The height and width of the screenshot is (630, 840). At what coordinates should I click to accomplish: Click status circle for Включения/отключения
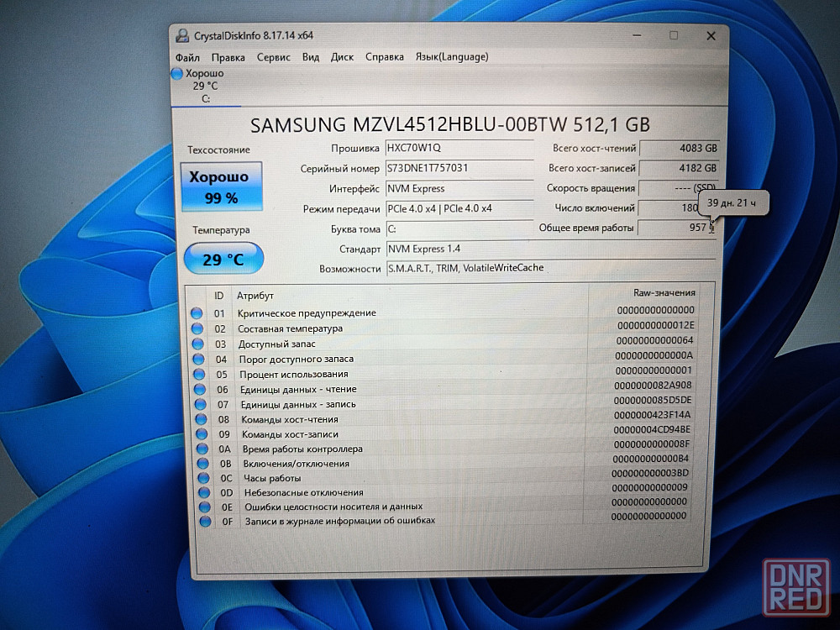203,463
